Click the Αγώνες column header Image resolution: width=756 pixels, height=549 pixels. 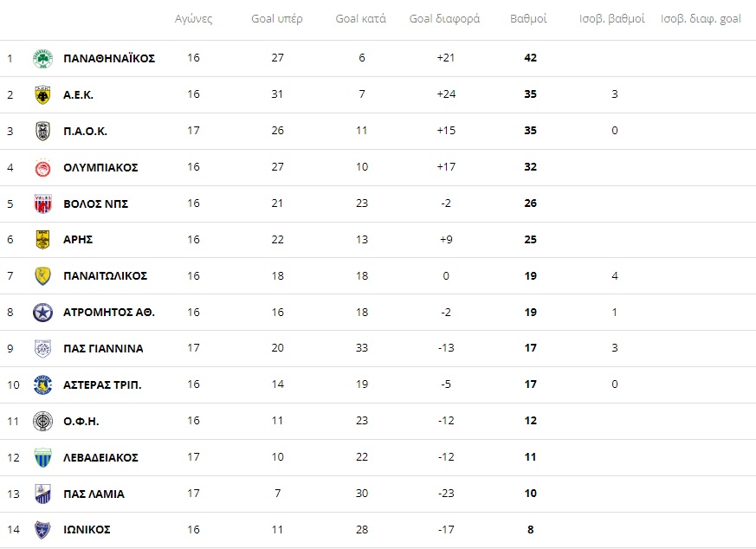(193, 19)
